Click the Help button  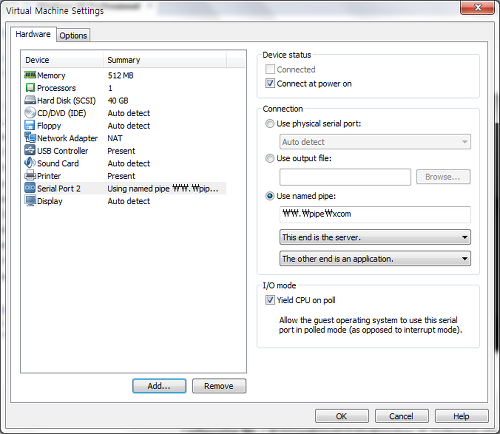point(462,416)
